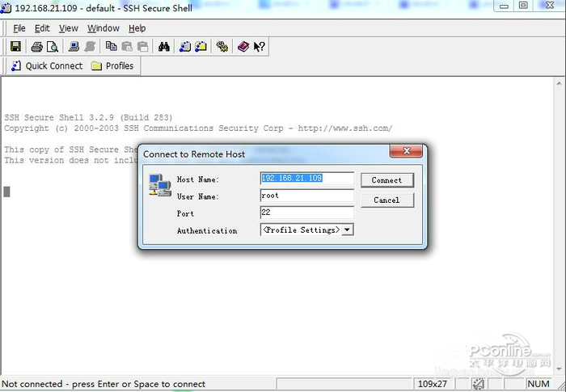Open the Edit menu
Viewport: 566px width, 392px height.
point(42,28)
